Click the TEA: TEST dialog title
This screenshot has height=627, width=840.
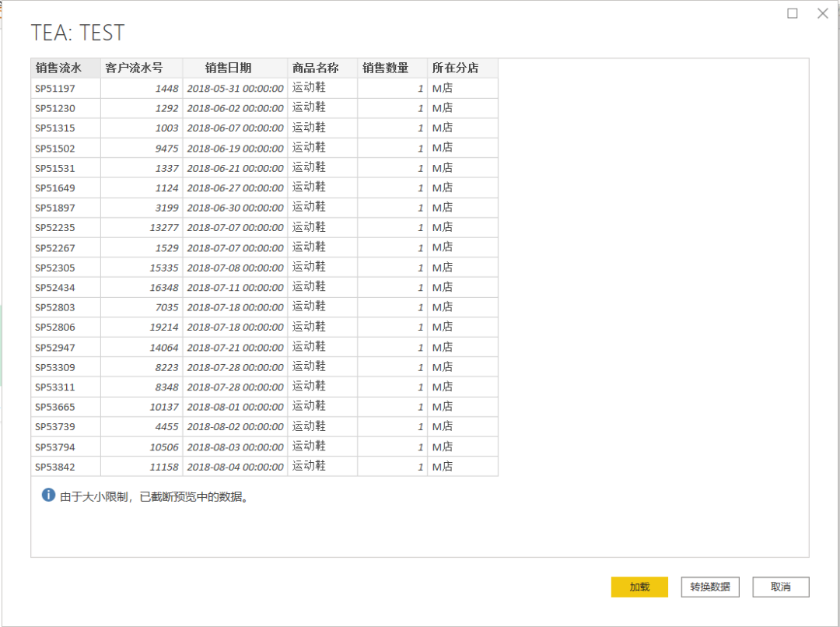pyautogui.click(x=78, y=33)
